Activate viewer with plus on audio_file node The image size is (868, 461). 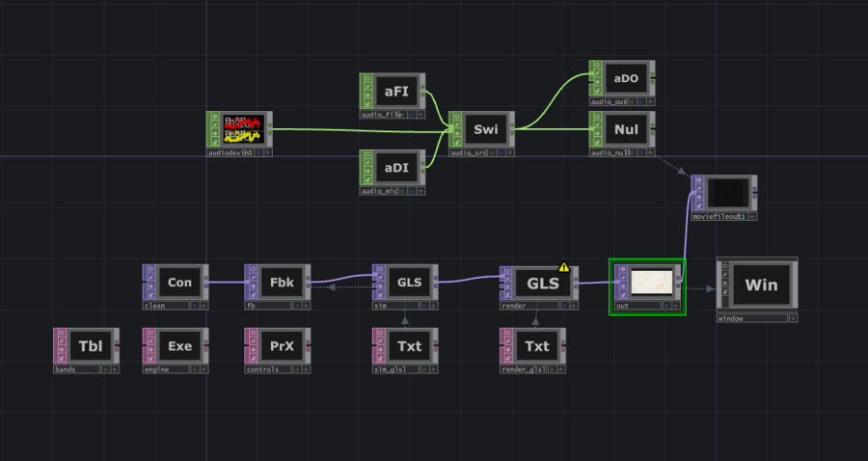coord(421,114)
